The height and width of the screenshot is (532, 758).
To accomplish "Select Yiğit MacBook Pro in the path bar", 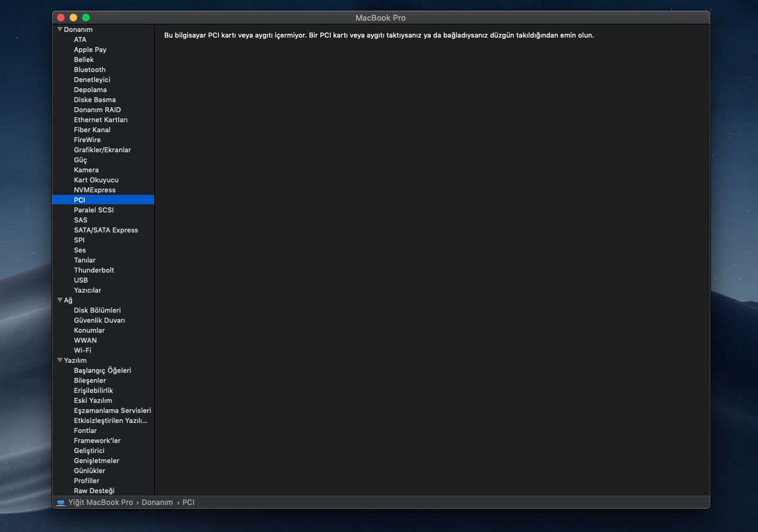I will [100, 503].
